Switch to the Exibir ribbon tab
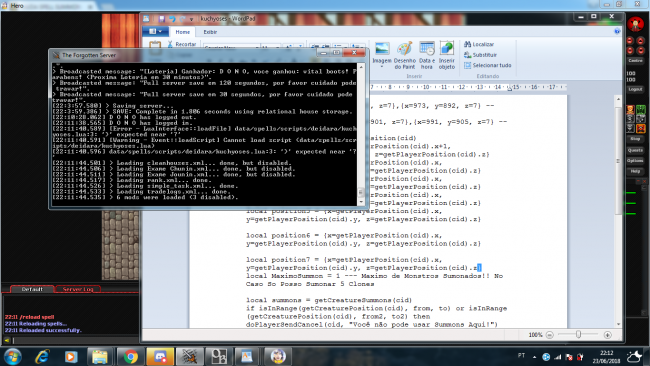This screenshot has height=366, width=650. pyautogui.click(x=210, y=32)
